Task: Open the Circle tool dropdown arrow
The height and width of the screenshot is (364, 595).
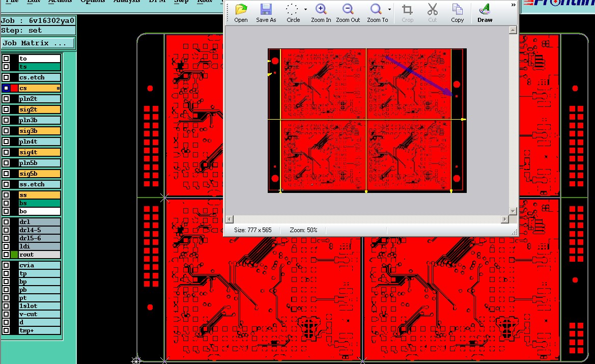Action: [305, 9]
